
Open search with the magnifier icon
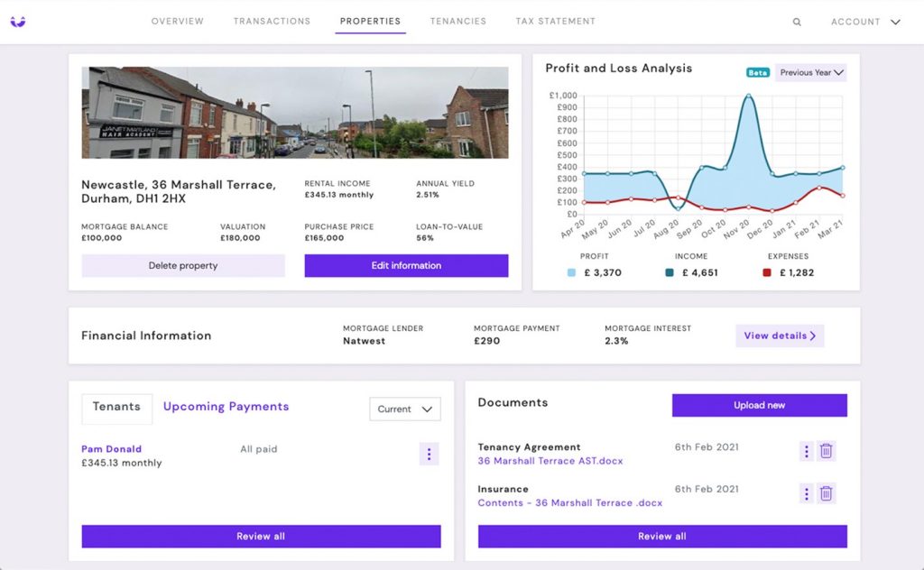(797, 23)
